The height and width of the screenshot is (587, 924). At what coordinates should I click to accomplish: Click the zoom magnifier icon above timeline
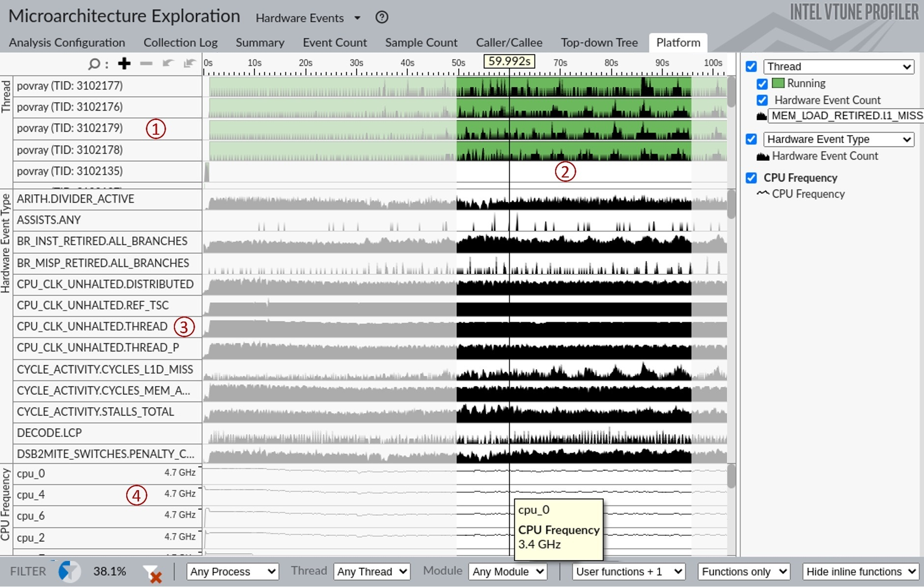click(94, 64)
